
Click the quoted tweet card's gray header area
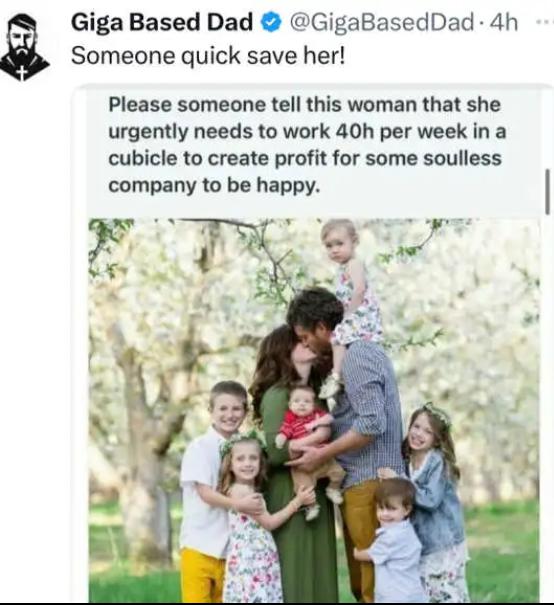pyautogui.click(x=313, y=150)
